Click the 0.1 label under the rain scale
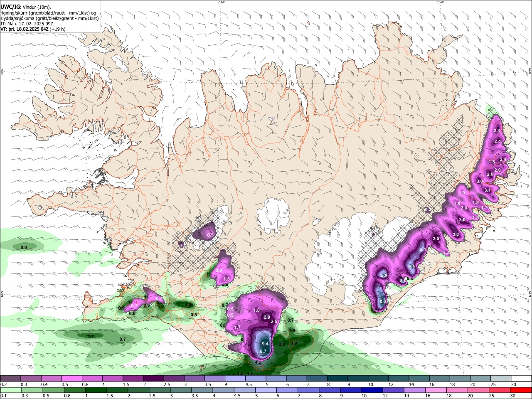Screen dimensions: 532x399 pyautogui.click(x=3, y=396)
